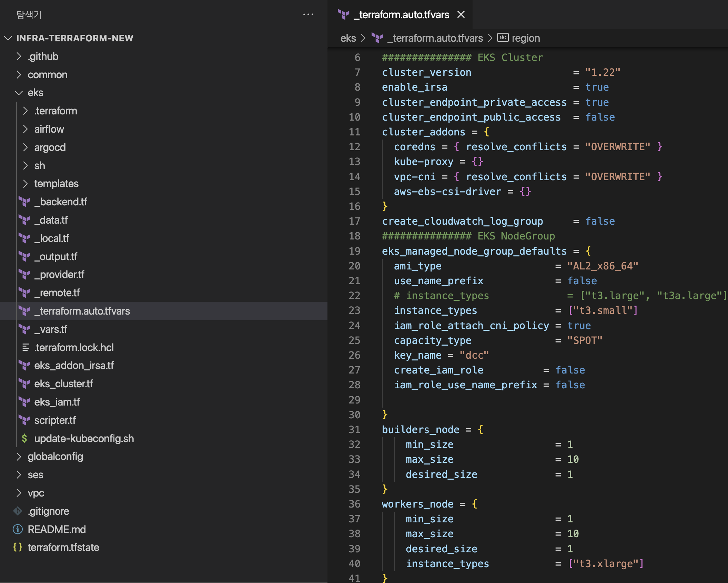Click the 탐색기 explorer panel title
Viewport: 728px width, 583px height.
(x=29, y=14)
